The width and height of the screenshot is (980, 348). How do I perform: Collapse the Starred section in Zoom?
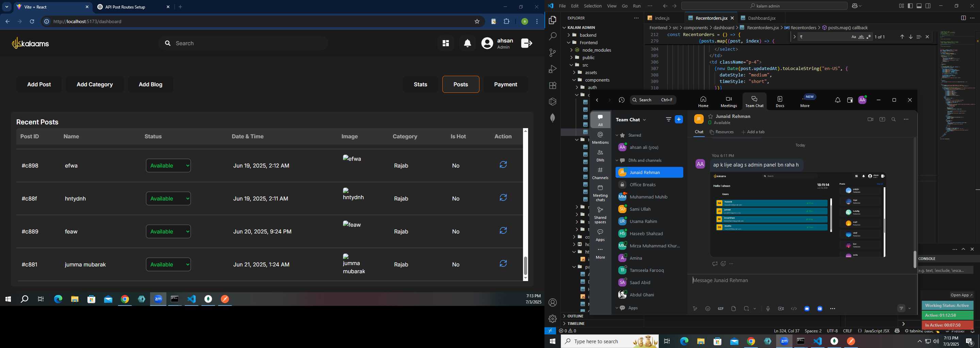point(617,135)
